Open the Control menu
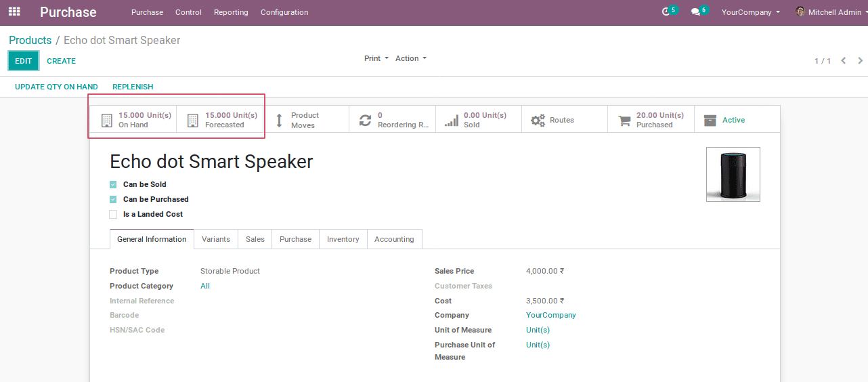 [x=188, y=12]
